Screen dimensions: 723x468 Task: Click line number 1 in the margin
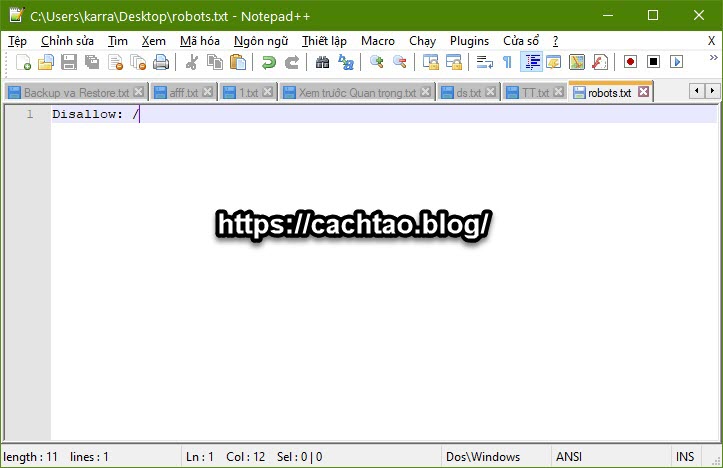pos(30,114)
